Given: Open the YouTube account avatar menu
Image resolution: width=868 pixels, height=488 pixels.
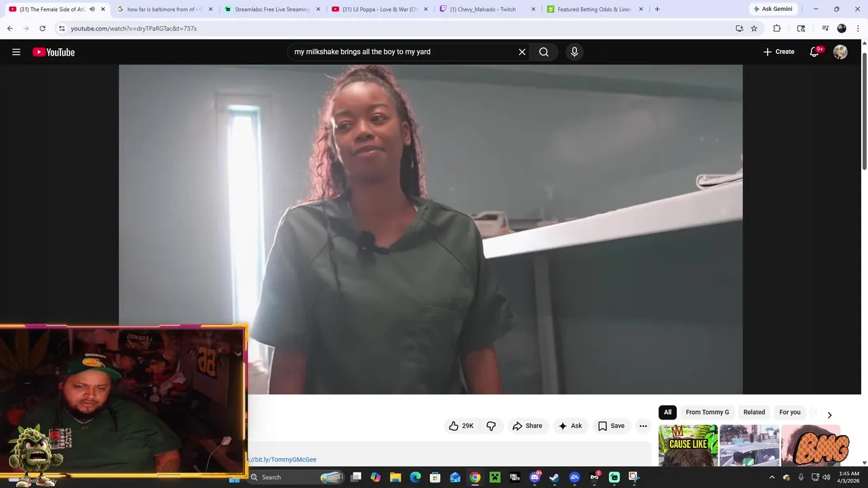Looking at the screenshot, I should click(x=840, y=52).
